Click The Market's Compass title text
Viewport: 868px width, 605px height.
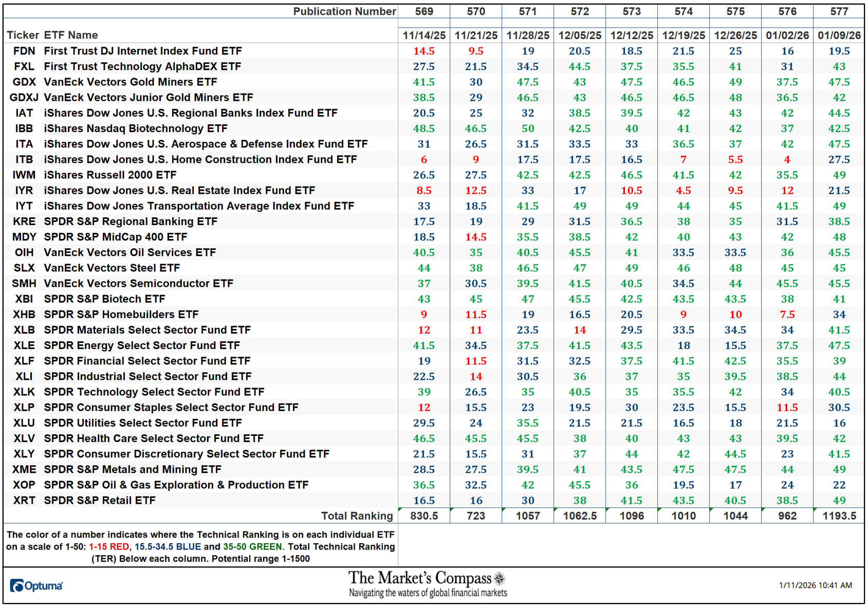(x=421, y=578)
